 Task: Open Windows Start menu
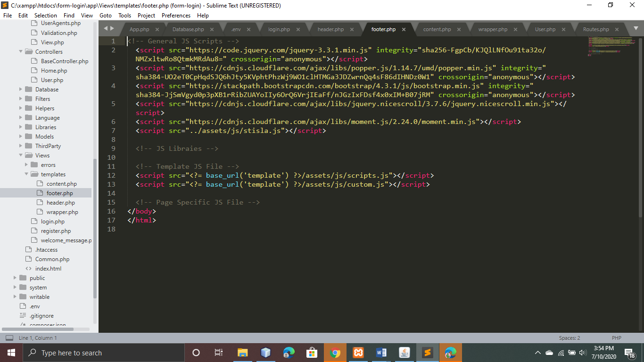(11, 353)
